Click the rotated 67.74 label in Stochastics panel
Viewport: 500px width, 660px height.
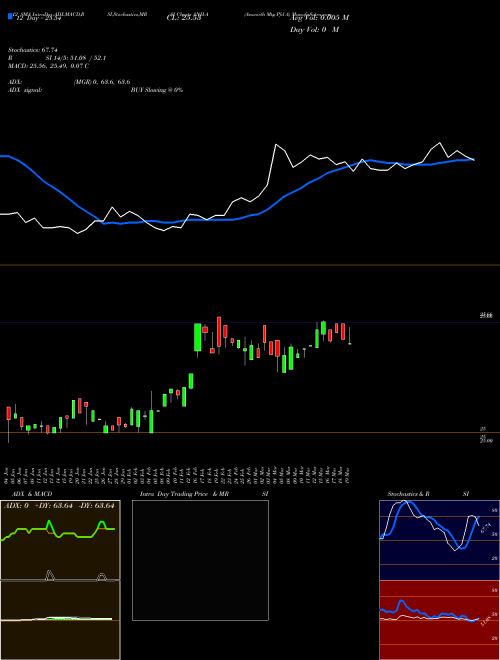485,527
